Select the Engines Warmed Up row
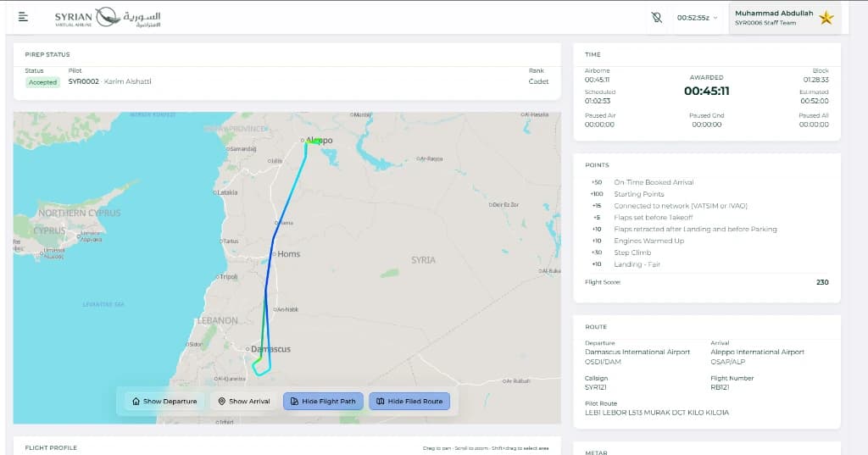 coord(706,241)
